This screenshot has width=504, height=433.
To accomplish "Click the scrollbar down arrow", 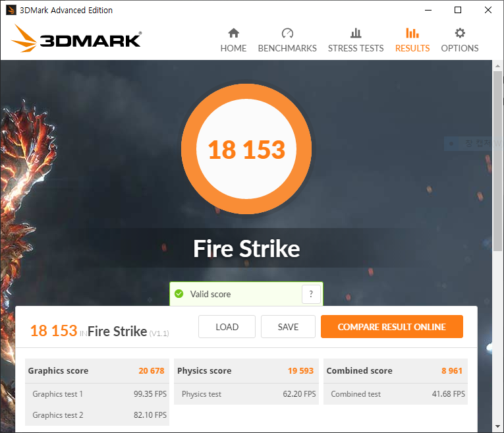I will (497, 426).
